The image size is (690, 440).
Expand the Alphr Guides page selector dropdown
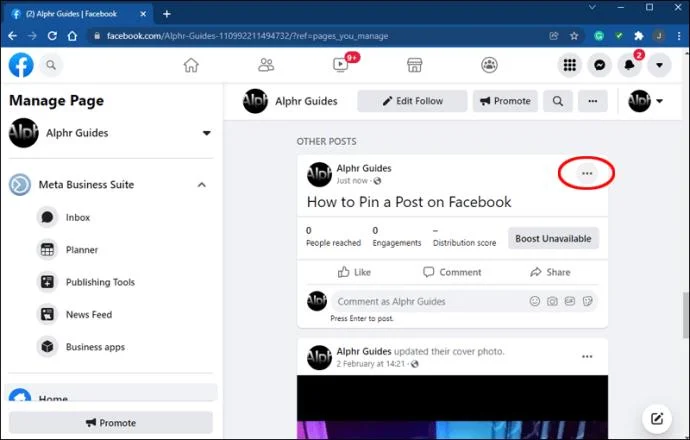tap(206, 133)
